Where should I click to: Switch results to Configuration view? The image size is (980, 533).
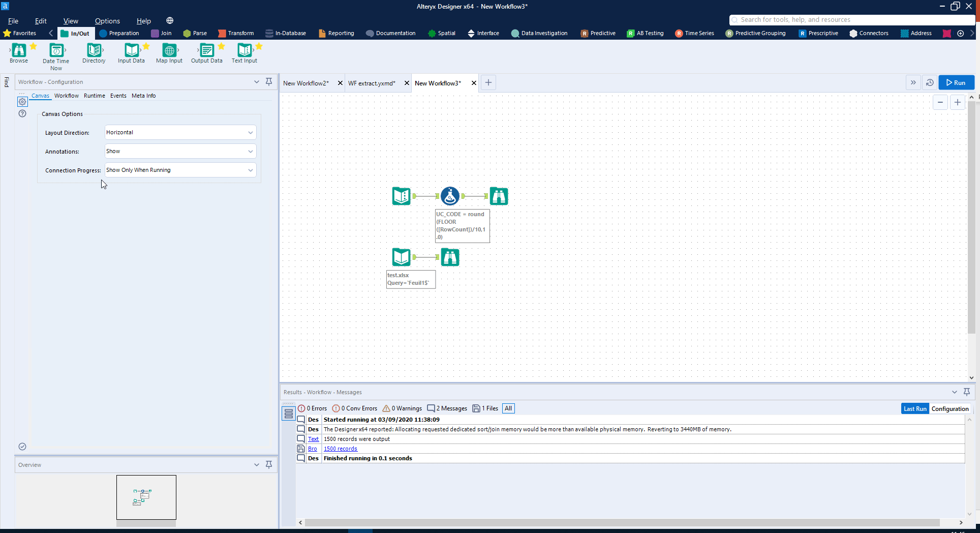(x=950, y=408)
